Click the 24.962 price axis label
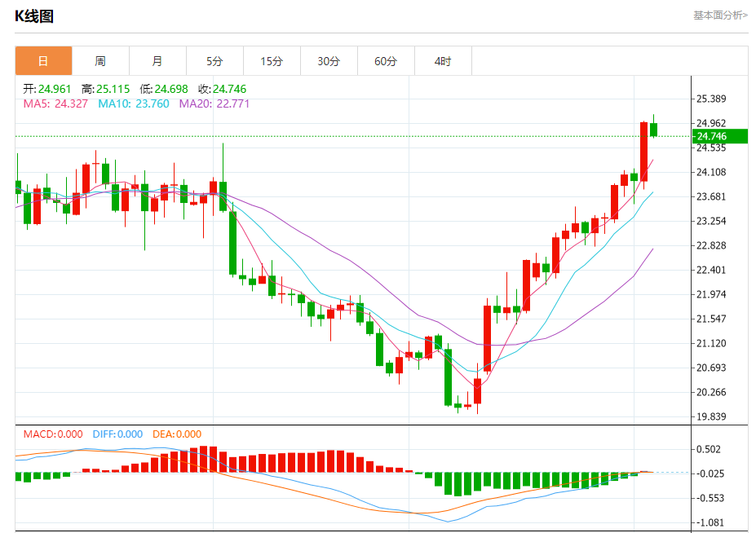This screenshot has height=533, width=756. click(711, 123)
